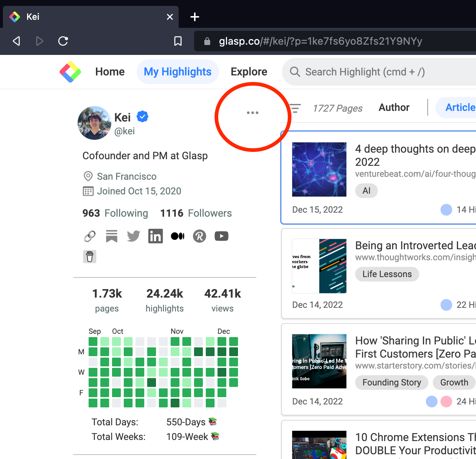Click Kei's profile picture

[x=94, y=123]
